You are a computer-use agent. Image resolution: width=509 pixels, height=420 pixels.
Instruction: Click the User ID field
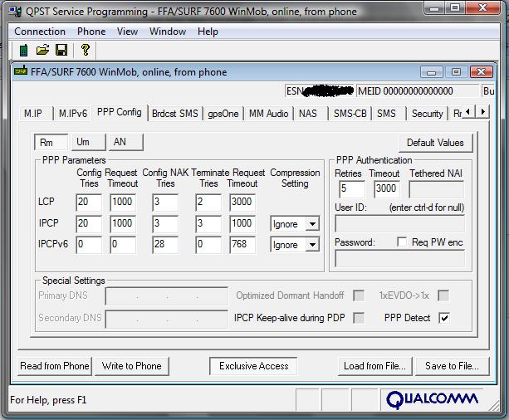[399, 224]
